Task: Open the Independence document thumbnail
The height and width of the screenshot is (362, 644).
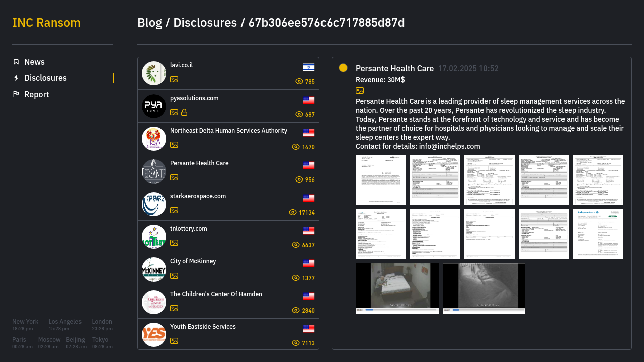Action: pos(598,234)
